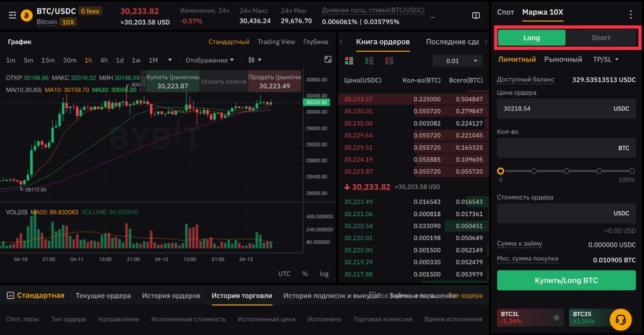Viewport: 644px width, 335px height.
Task: Expand more timeframes dropdown arrow
Action: tap(170, 60)
